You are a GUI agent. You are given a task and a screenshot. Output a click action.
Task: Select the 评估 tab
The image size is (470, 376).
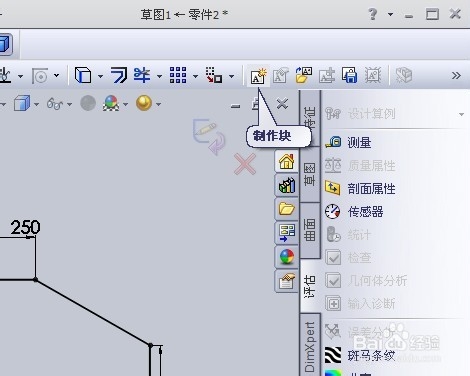[310, 285]
